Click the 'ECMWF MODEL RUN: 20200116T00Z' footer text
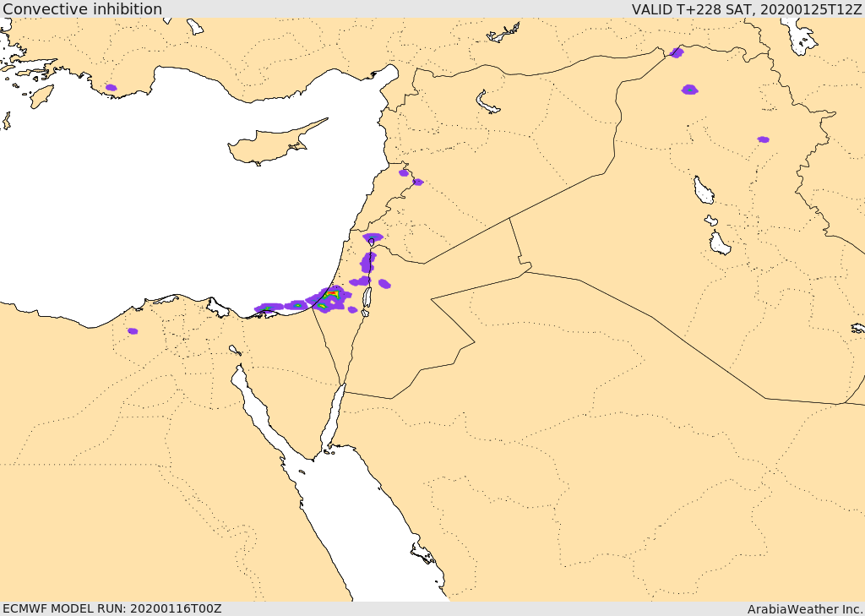The height and width of the screenshot is (616, 865). tap(112, 608)
